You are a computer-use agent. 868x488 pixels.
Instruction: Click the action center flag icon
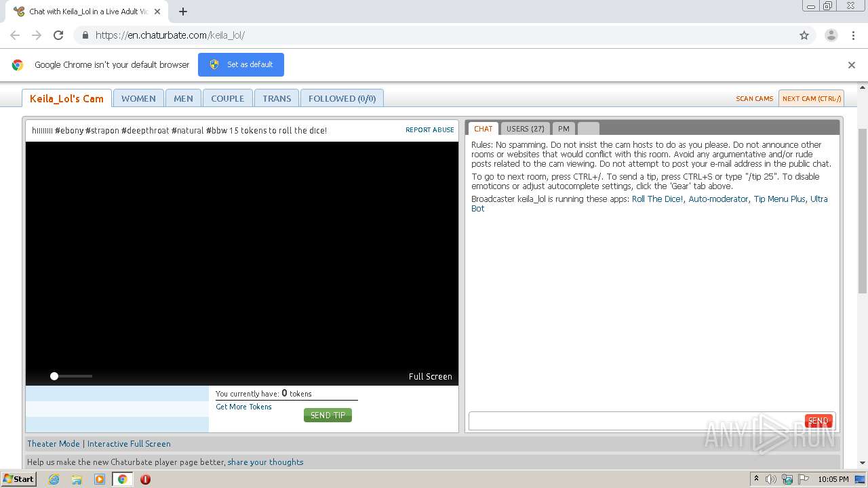(804, 479)
